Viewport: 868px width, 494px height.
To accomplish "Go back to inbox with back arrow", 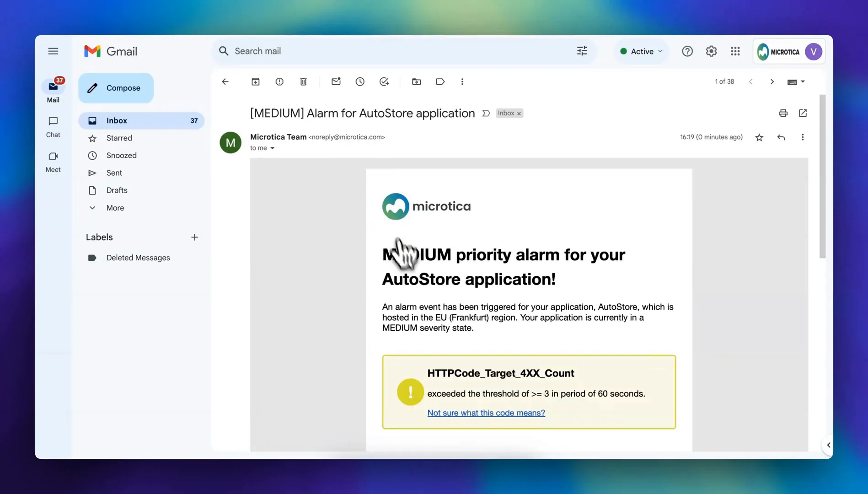I will 225,82.
